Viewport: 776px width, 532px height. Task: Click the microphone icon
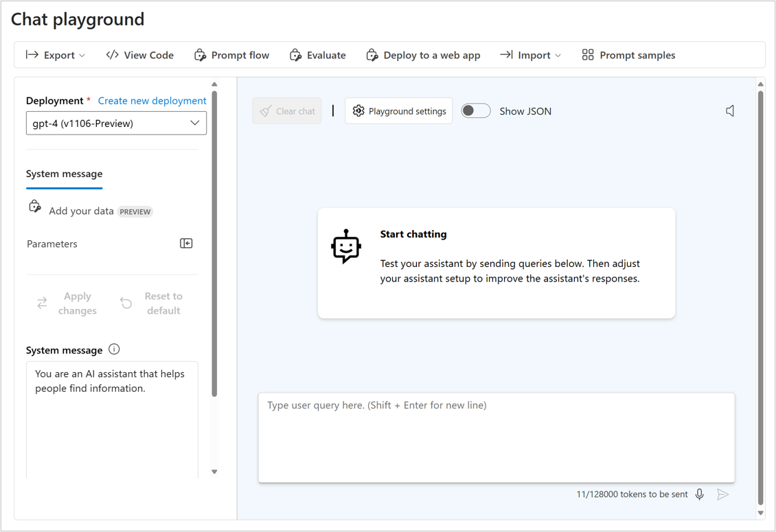699,494
